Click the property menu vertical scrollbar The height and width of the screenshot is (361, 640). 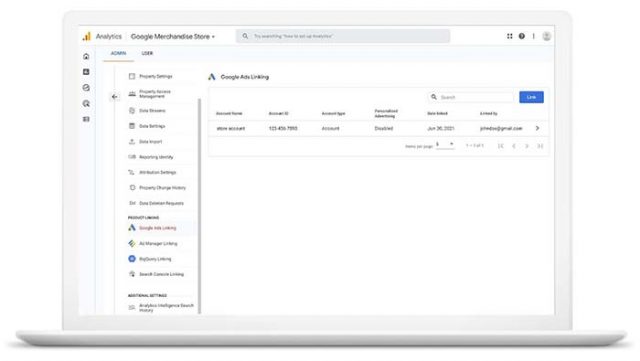coord(200,206)
